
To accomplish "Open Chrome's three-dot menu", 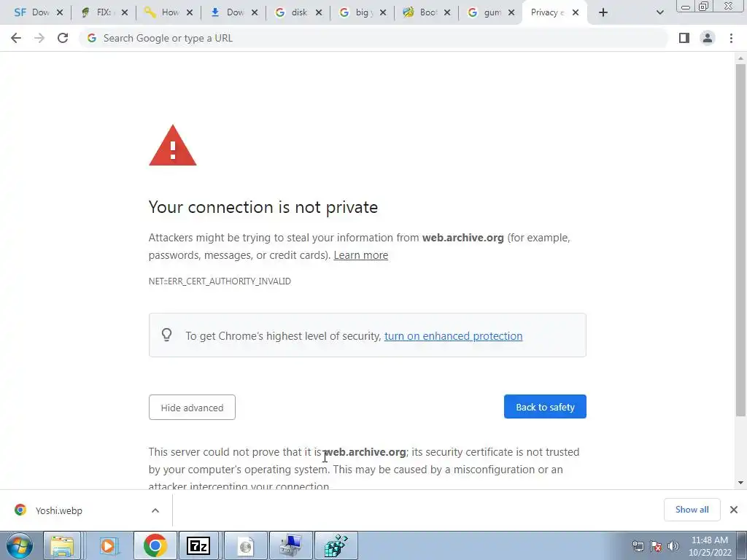I will point(731,38).
